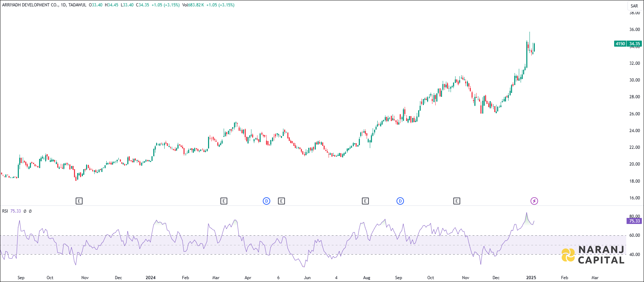Click the 22.00 price axis label
644x282 pixels.
(634, 147)
